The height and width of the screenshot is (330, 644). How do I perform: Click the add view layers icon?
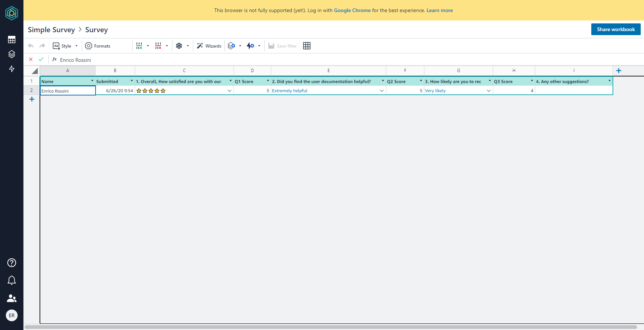coord(231,46)
